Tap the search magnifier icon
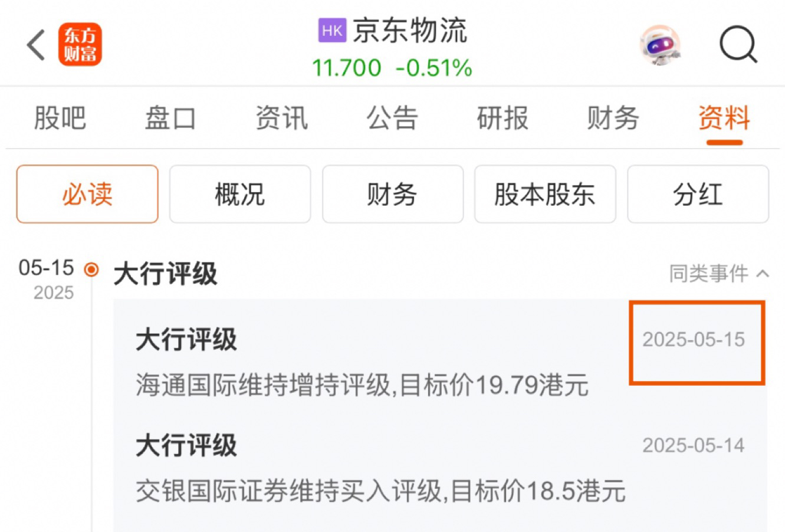 coord(738,45)
